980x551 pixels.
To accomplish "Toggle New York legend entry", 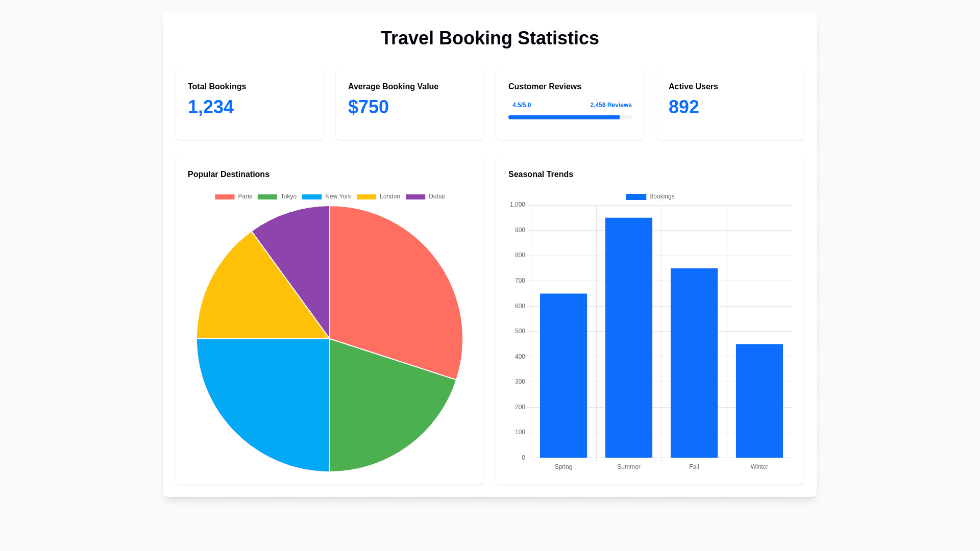I will pos(326,196).
